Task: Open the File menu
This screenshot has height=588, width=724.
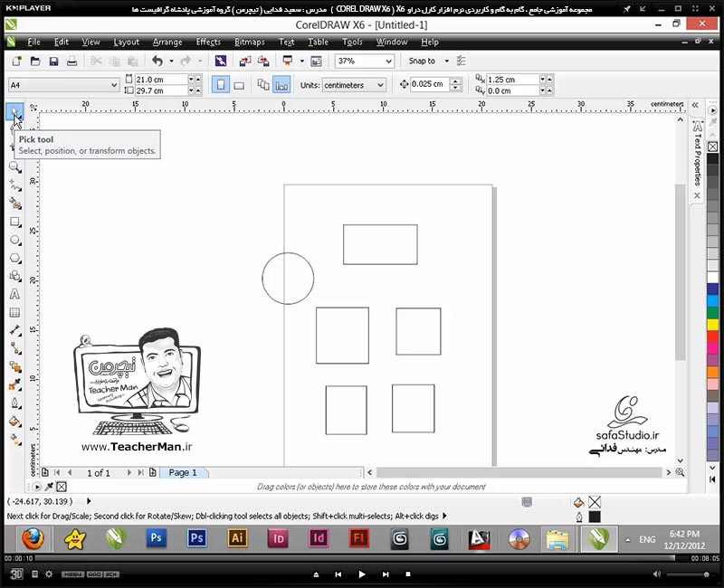Action: coord(33,42)
